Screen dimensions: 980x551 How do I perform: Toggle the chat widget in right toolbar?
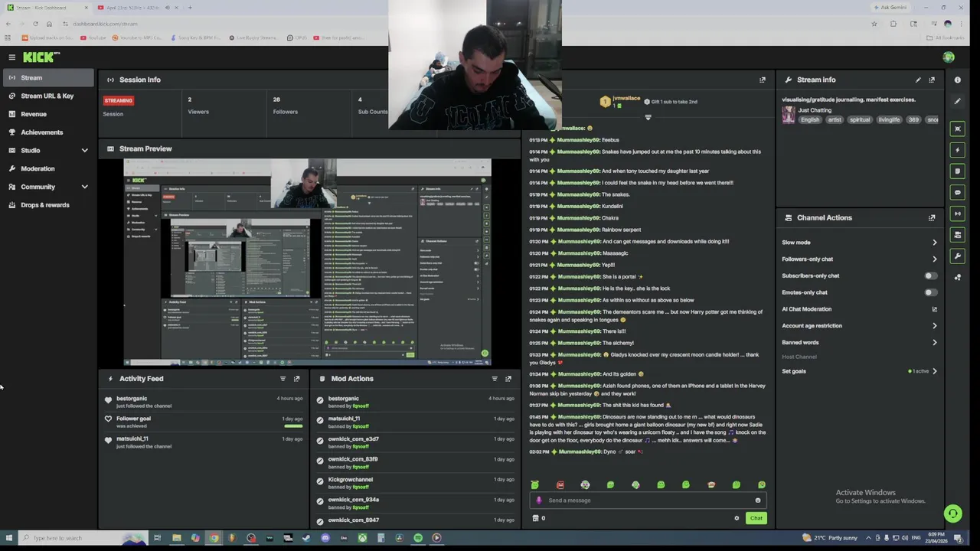(957, 193)
